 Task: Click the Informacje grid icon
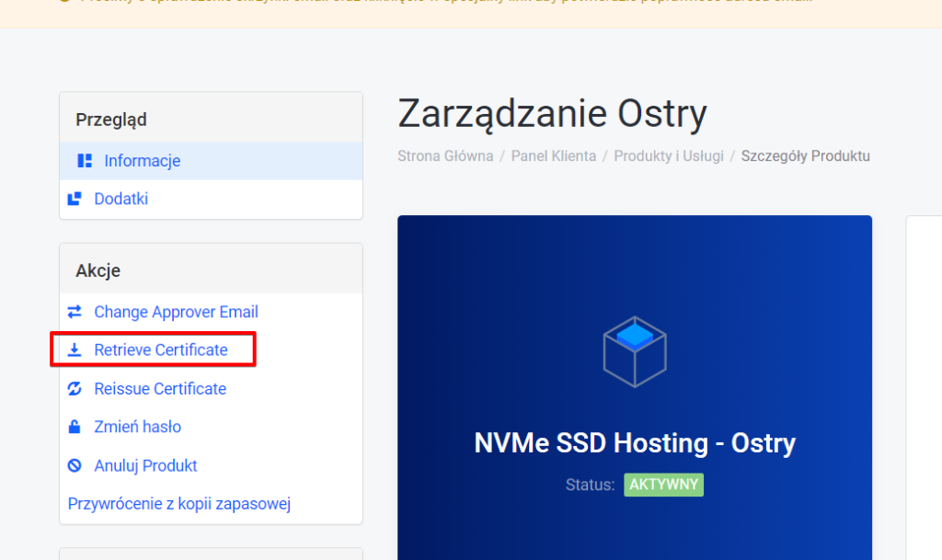click(x=85, y=161)
